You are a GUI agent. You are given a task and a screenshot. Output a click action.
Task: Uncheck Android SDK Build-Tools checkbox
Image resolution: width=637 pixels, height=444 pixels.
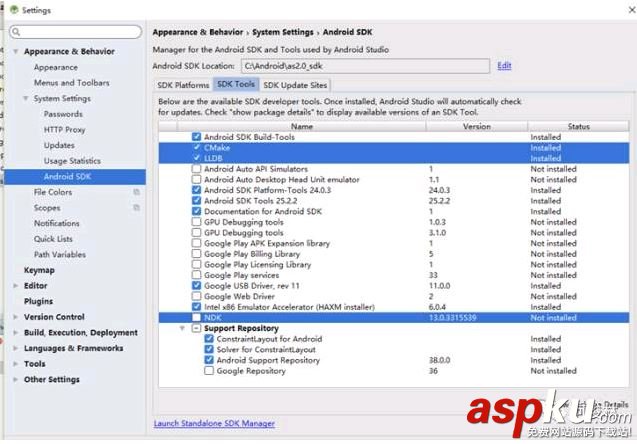pyautogui.click(x=197, y=137)
